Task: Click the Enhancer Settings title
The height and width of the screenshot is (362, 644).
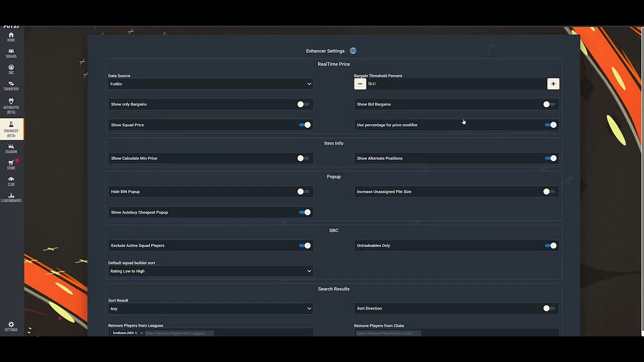Action: pyautogui.click(x=325, y=51)
